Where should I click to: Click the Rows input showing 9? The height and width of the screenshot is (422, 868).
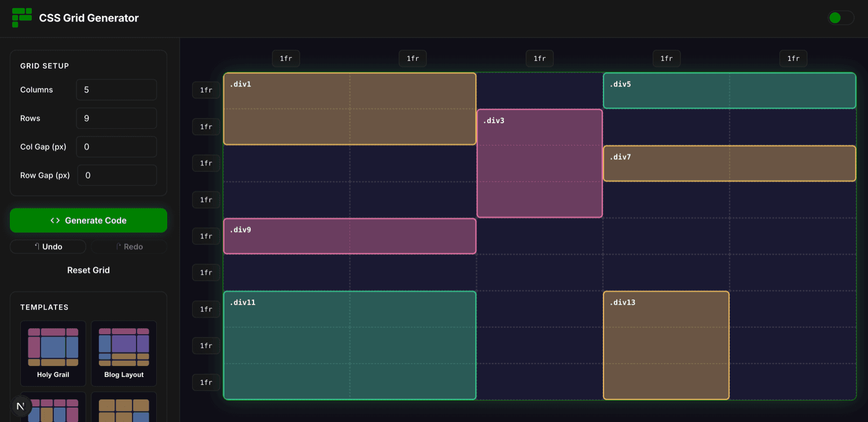tap(116, 118)
